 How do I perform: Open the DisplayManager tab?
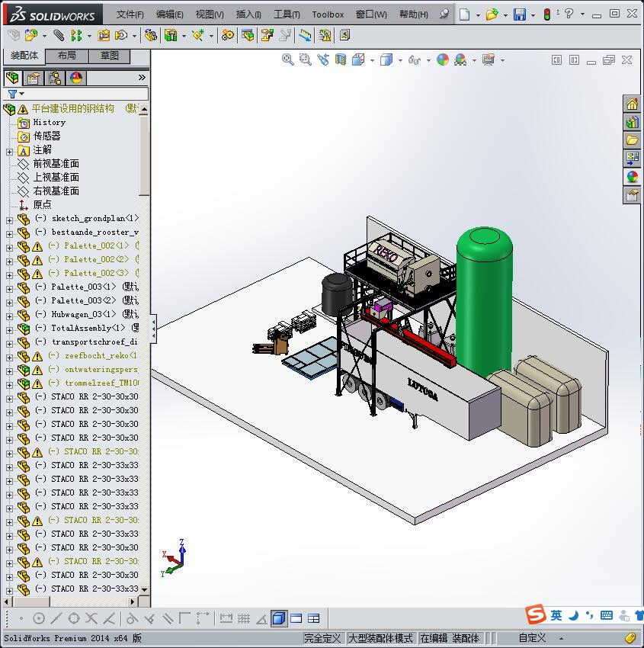76,78
